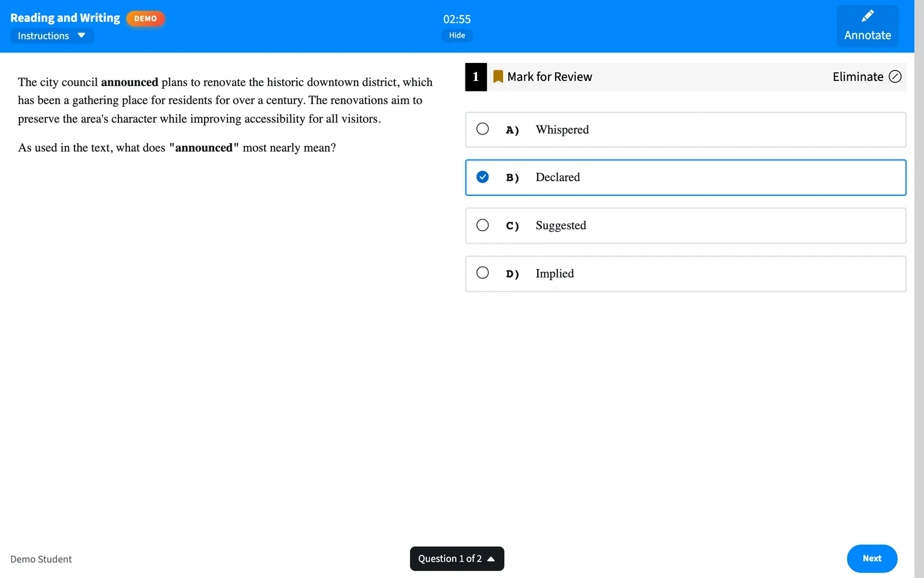924x578 pixels.
Task: Click the Reading and Writing section title
Action: coord(65,18)
